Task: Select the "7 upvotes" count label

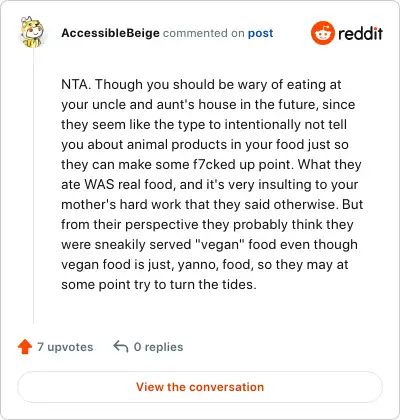Action: 65,347
